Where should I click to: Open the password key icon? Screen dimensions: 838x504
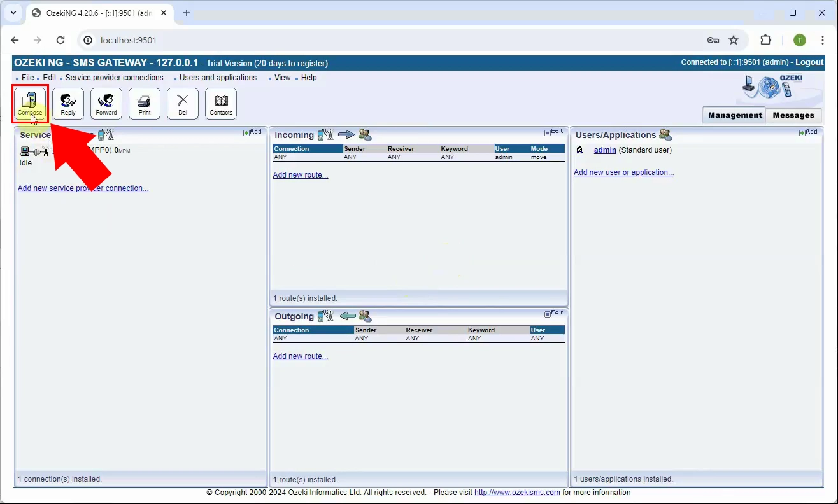[x=713, y=40]
